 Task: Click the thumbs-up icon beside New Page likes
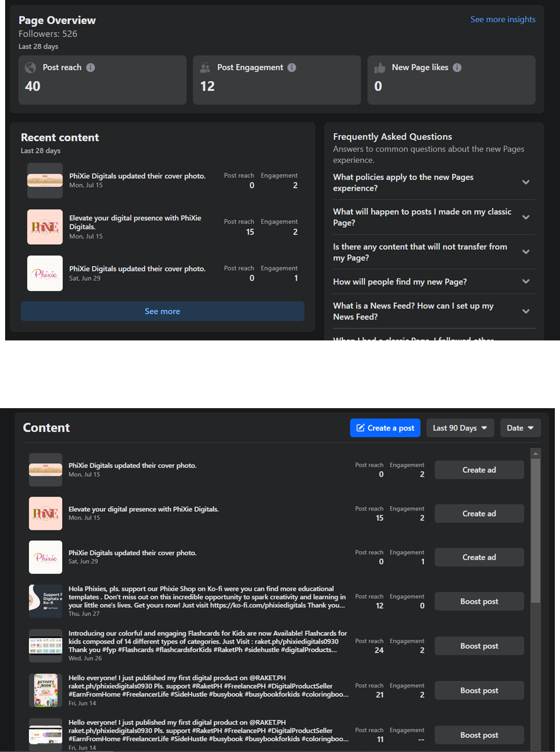click(x=380, y=68)
